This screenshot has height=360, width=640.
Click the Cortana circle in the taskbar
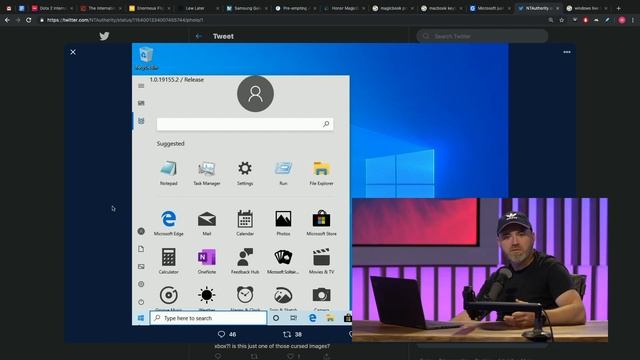(276, 318)
